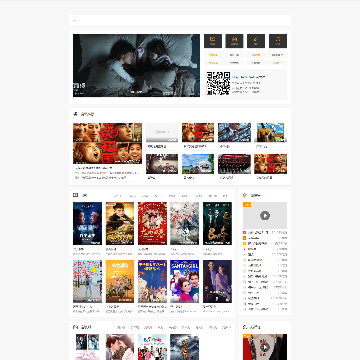Click the orange badge on sidebar video preview
The width and height of the screenshot is (360, 360).
[247, 204]
